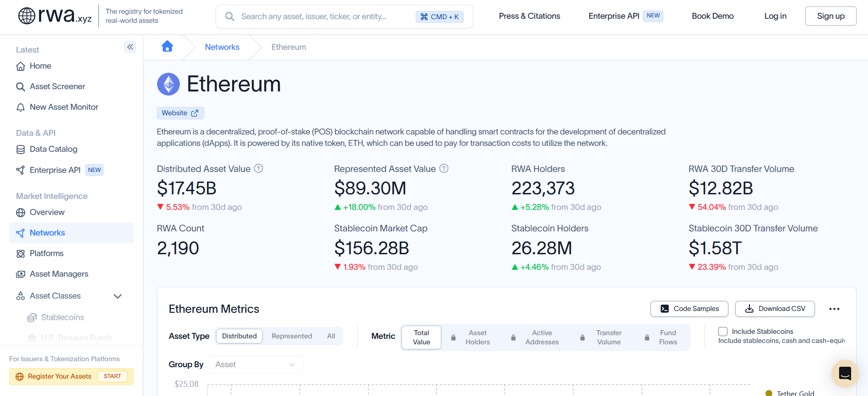
Task: Download CSV of Ethereum metrics
Action: pos(775,309)
